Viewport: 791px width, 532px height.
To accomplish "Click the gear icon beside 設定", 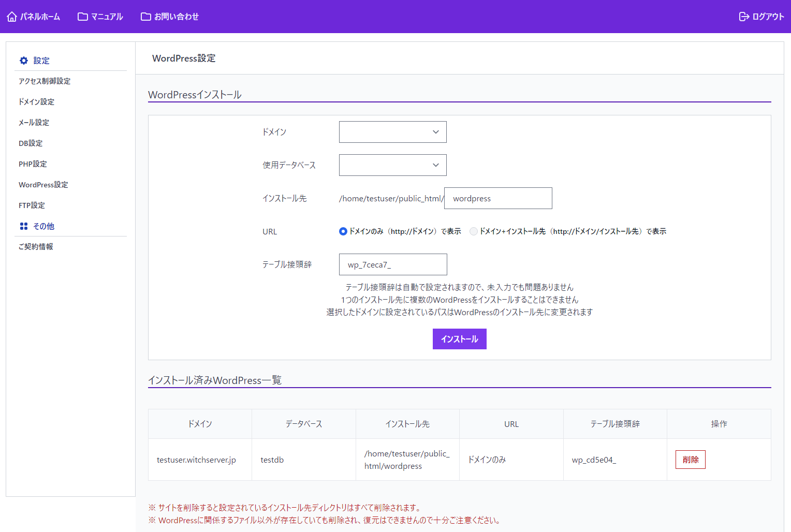I will click(x=24, y=61).
